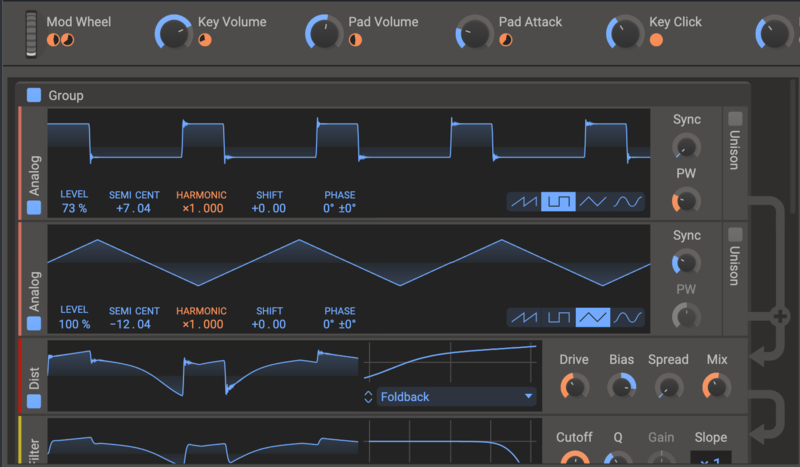800x467 pixels.
Task: Click the Pad Attack knob
Action: (x=474, y=33)
